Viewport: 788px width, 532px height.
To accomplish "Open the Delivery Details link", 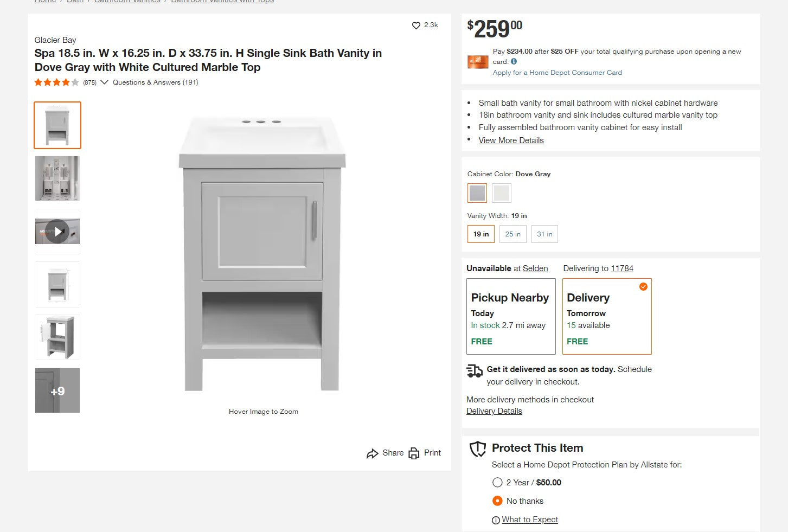I will (494, 411).
